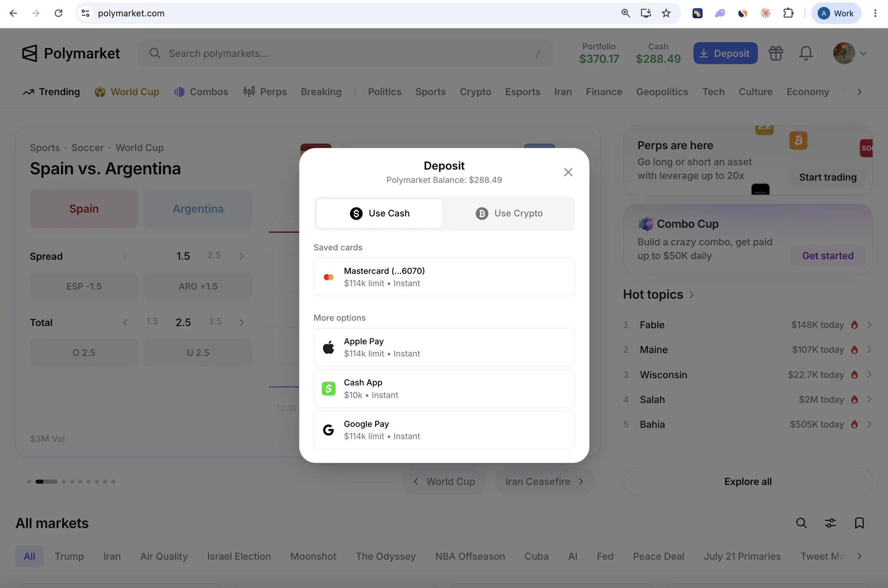This screenshot has width=888, height=588.
Task: Select the Use Cash tab
Action: pyautogui.click(x=379, y=213)
